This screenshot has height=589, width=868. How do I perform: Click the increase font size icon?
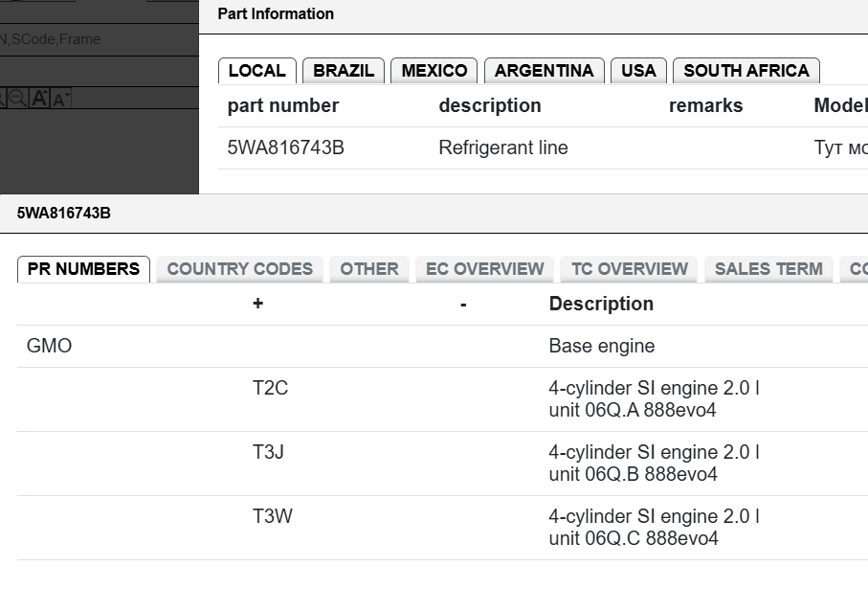(38, 98)
